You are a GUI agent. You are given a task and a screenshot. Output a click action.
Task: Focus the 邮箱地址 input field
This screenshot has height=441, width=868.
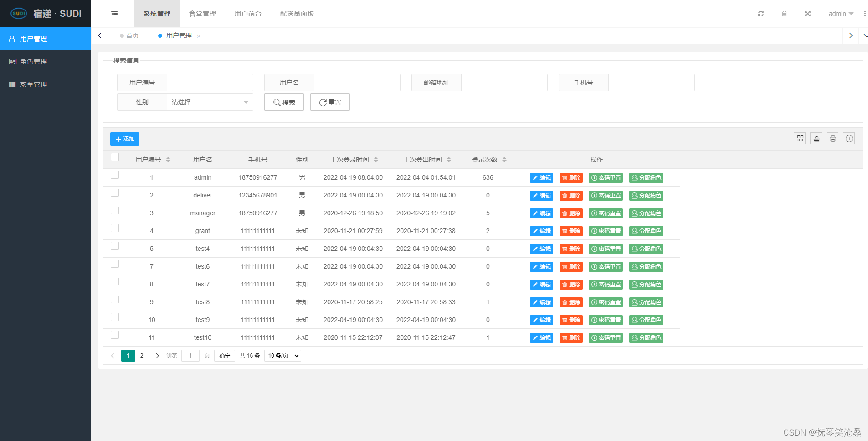point(504,83)
